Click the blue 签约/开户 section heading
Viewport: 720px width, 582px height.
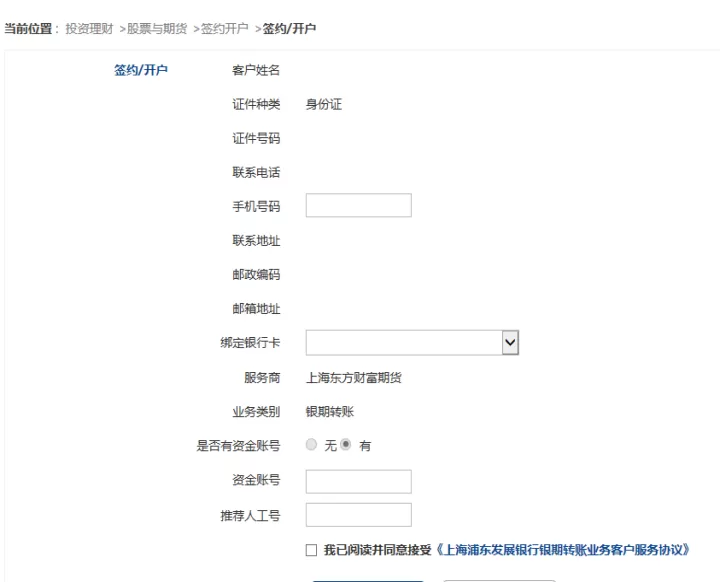[x=141, y=70]
